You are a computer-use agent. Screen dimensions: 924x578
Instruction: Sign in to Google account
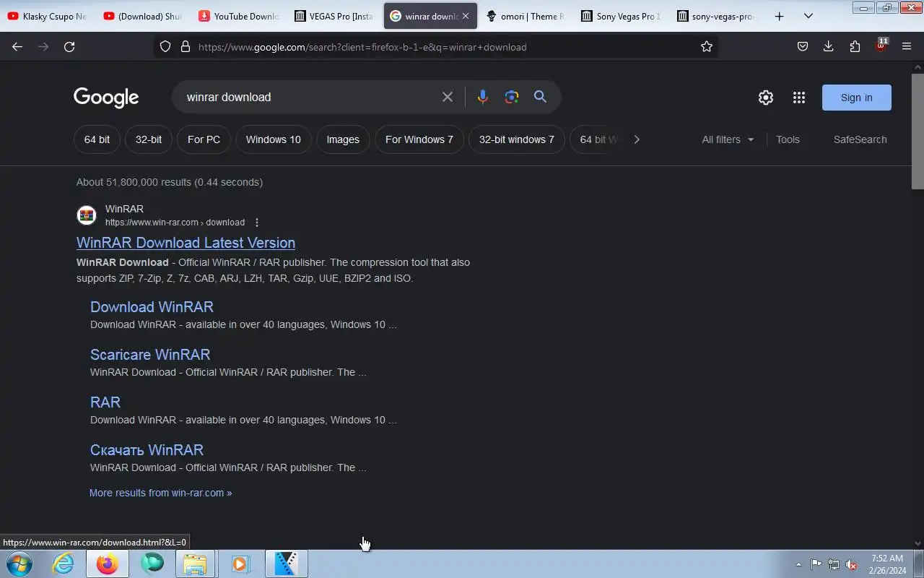click(x=857, y=98)
